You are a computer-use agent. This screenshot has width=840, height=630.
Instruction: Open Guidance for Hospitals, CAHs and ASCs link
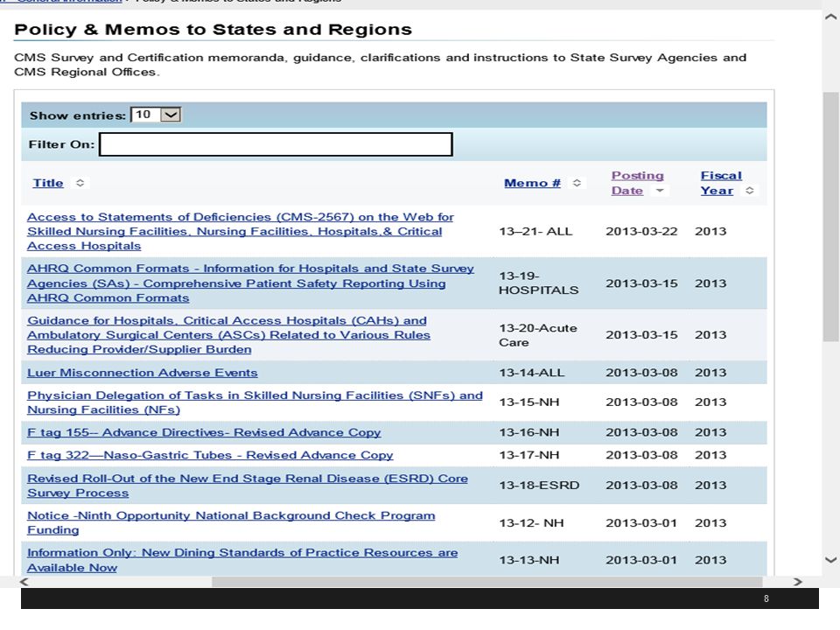point(228,335)
